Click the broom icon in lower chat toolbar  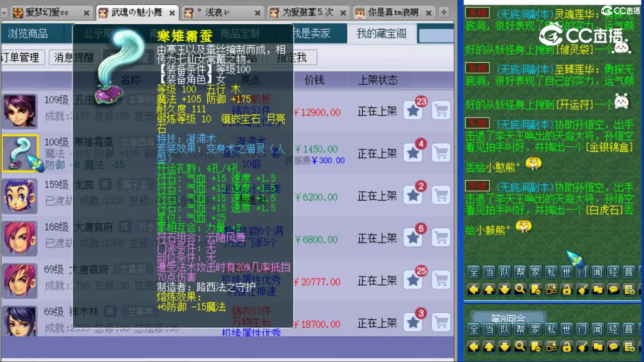(582, 346)
